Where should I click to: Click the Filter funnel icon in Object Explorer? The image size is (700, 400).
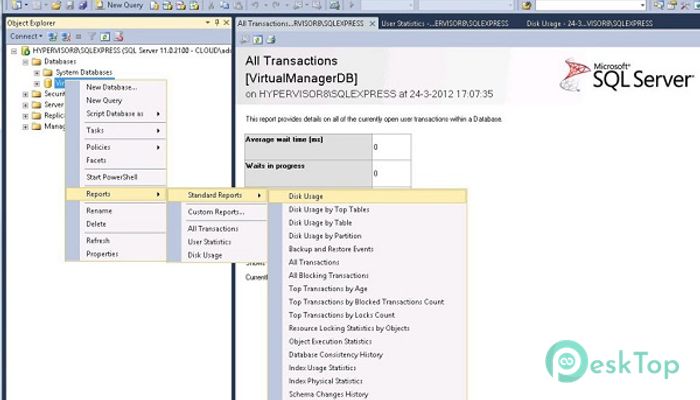92,37
